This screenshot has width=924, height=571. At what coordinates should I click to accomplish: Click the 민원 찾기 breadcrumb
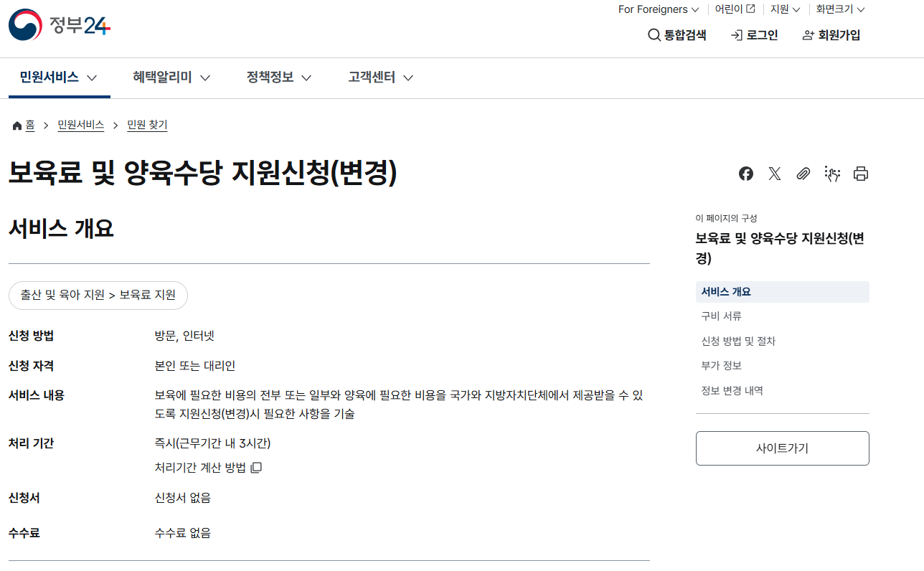(146, 124)
